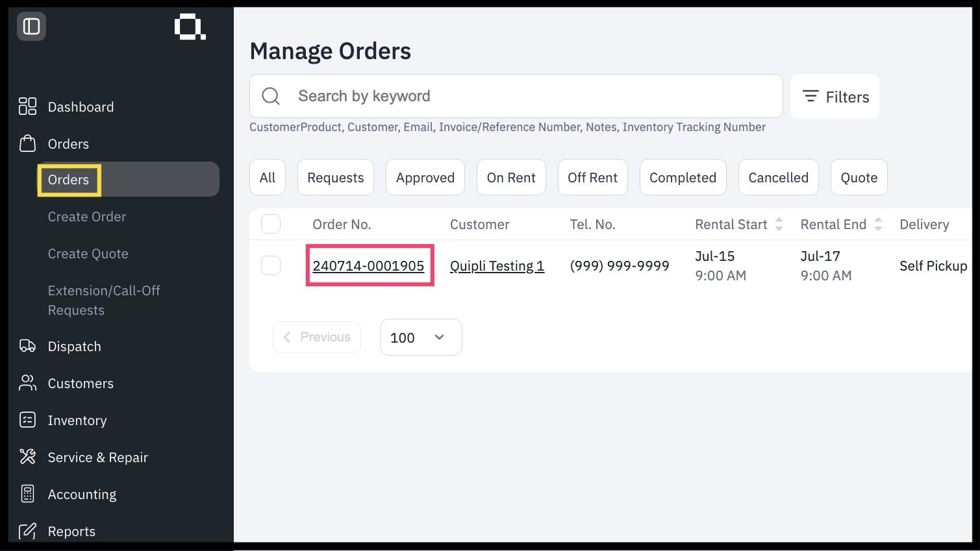This screenshot has height=551, width=980.
Task: Click the search magnifier icon
Action: coord(271,96)
